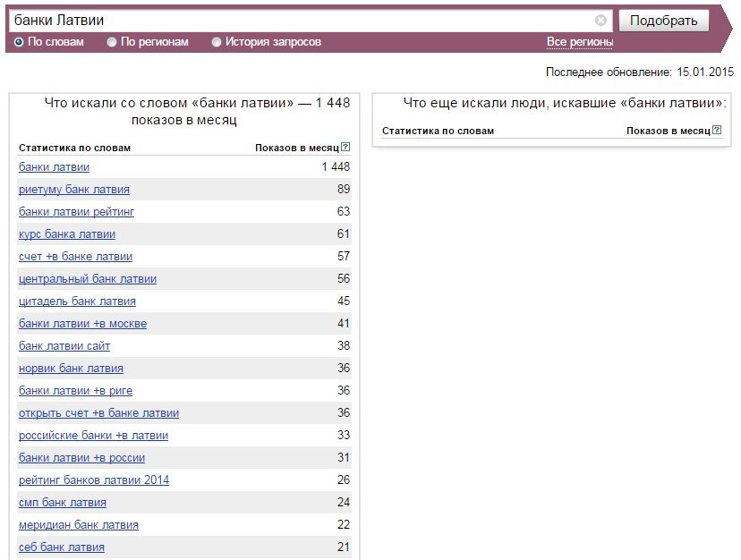
Task: Click the count '24' for смп банк латвия
Action: click(344, 503)
